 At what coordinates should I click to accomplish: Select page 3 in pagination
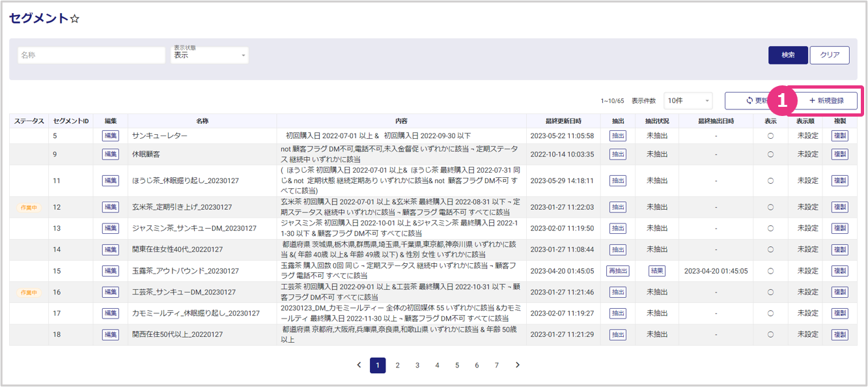click(x=417, y=365)
